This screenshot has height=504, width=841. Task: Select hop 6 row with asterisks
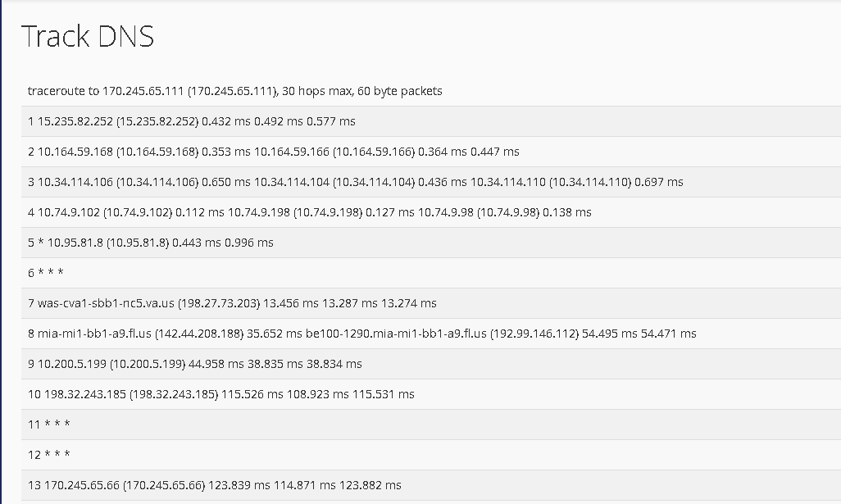coord(431,273)
